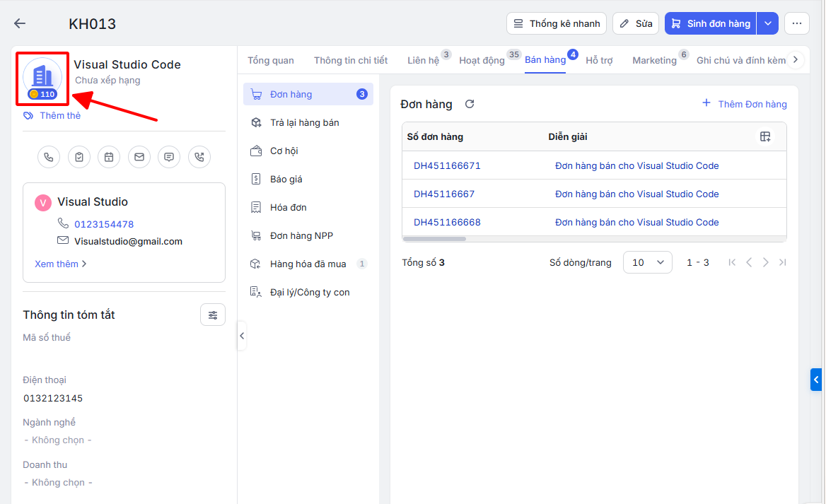The image size is (826, 504).
Task: Click Thêm thẻ tag link
Action: 52,115
